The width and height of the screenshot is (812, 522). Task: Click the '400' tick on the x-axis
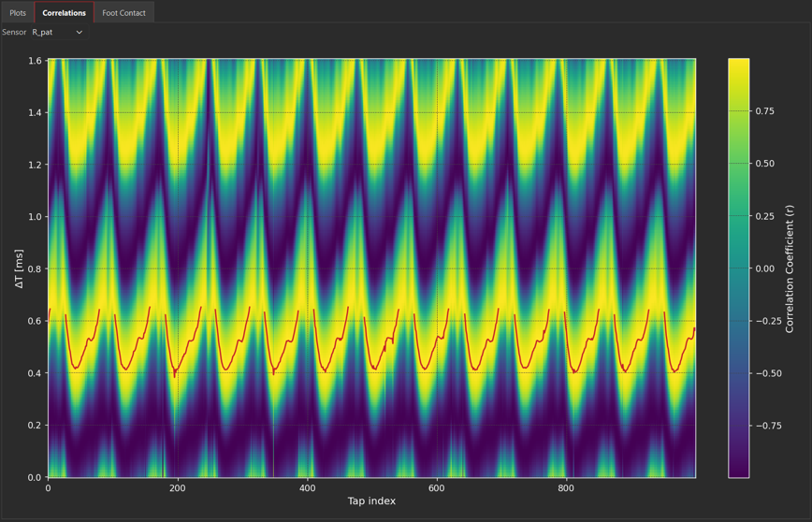pos(307,487)
